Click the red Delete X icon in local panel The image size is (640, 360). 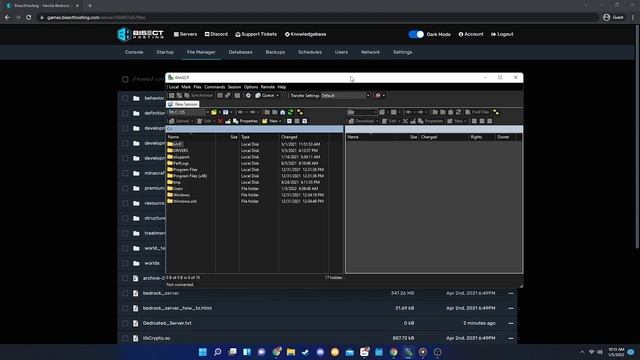(220, 121)
